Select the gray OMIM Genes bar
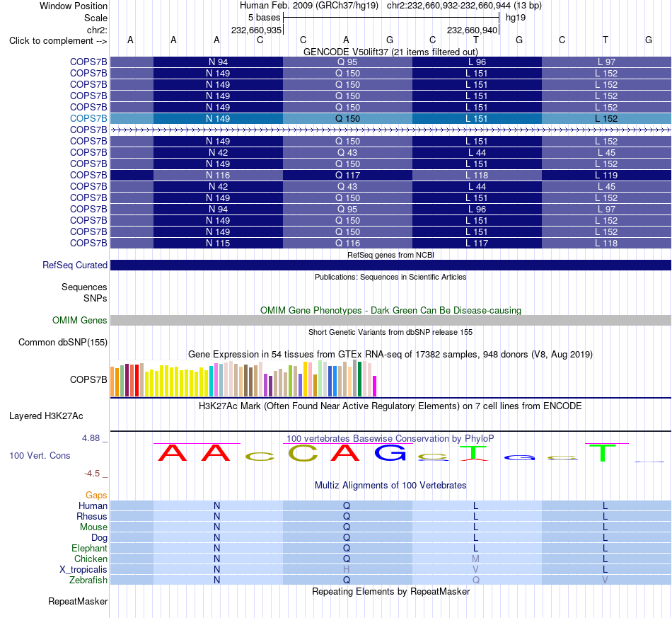 390,321
